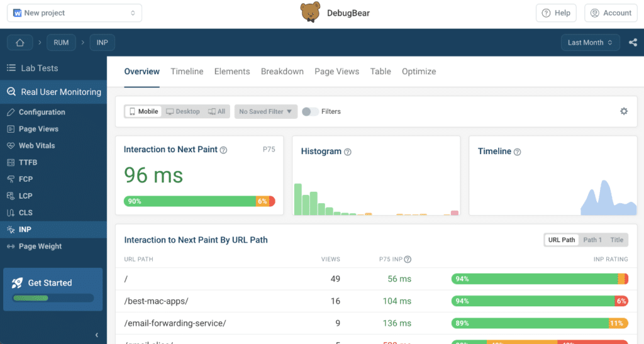Sort by the VIEWS column header
The width and height of the screenshot is (644, 344).
[331, 260]
